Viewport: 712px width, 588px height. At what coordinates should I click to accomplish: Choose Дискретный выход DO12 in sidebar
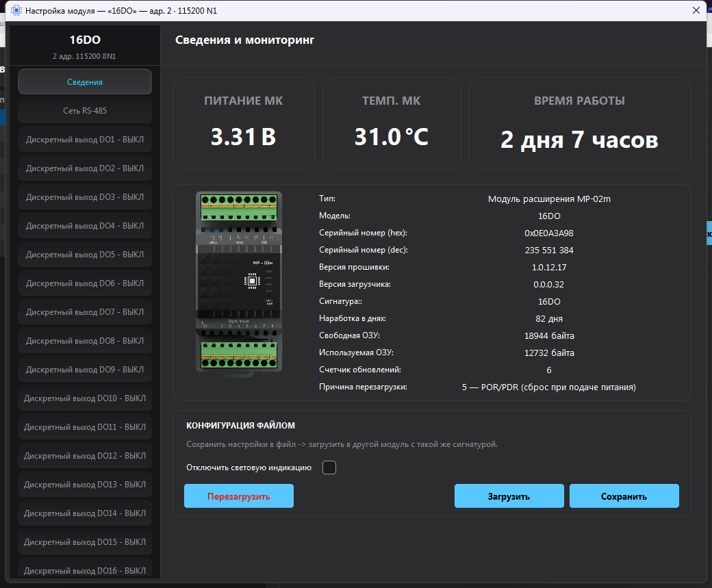point(85,455)
